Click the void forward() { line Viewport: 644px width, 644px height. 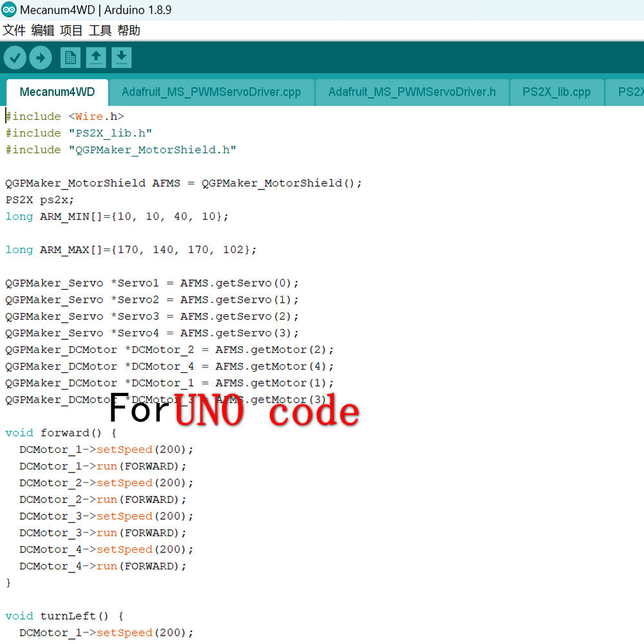click(x=61, y=433)
